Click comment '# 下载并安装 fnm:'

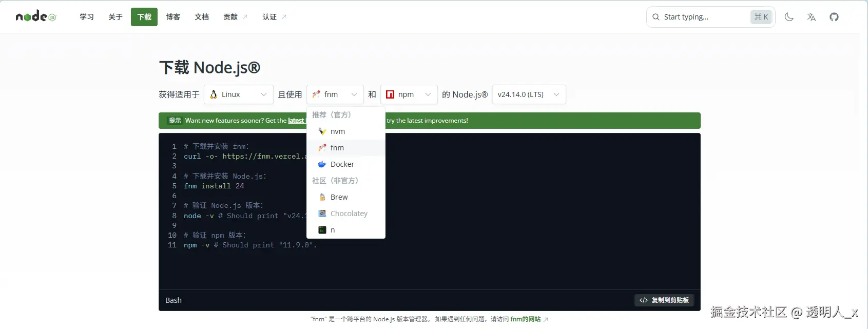[216, 146]
